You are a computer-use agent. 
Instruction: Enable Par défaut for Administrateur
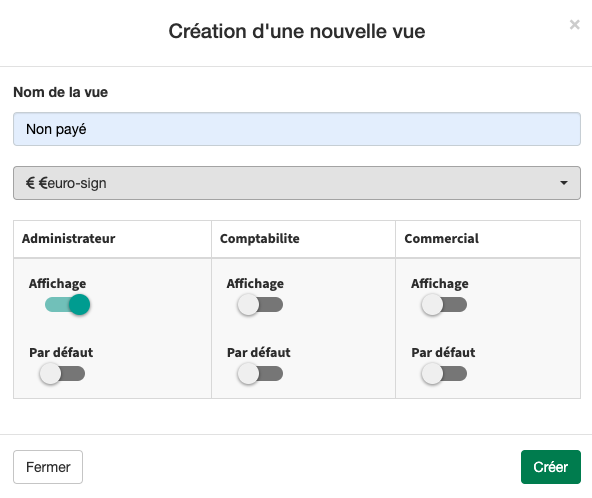[62, 373]
